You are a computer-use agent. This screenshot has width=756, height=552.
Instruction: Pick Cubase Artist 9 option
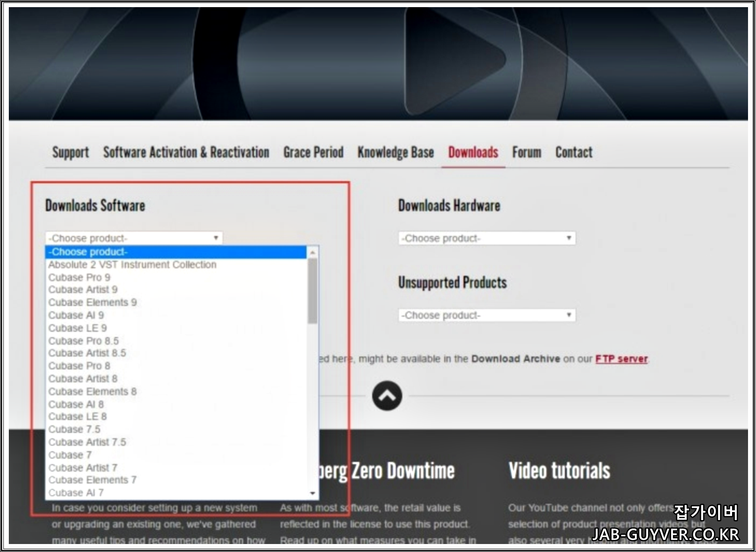(x=176, y=290)
